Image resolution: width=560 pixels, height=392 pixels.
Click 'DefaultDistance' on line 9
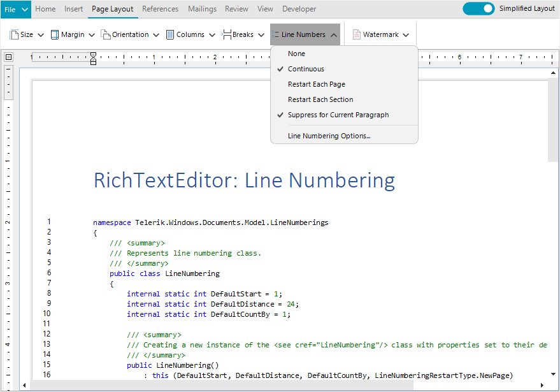coord(243,304)
